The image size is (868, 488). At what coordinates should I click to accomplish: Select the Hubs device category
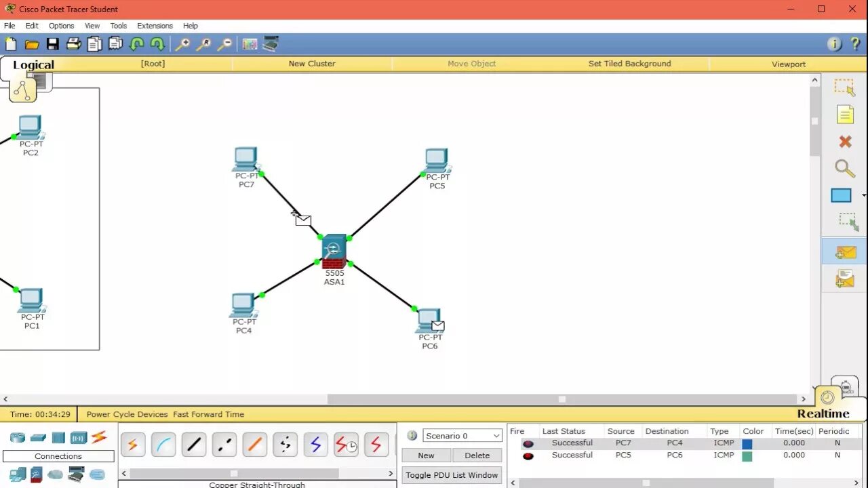[x=58, y=438]
